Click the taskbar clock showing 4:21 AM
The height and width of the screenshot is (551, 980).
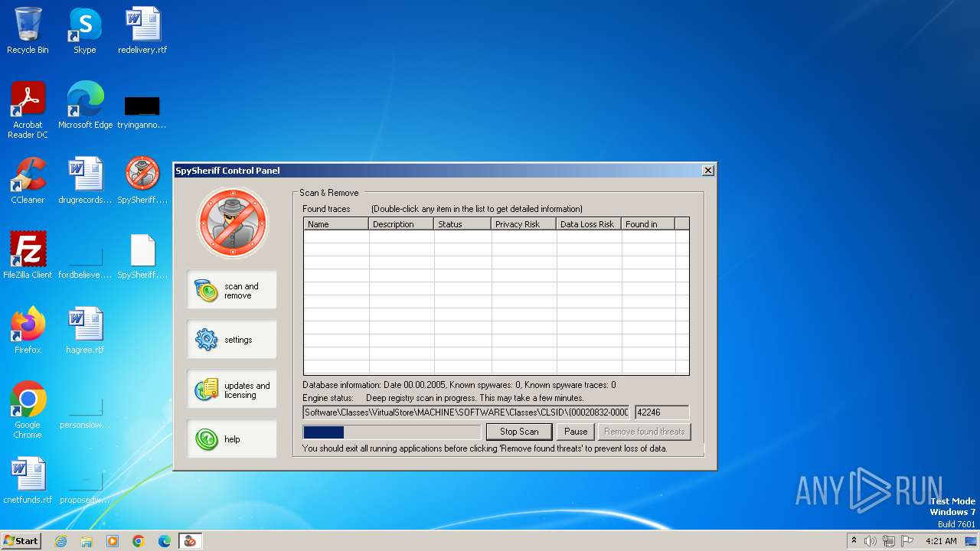tap(941, 541)
